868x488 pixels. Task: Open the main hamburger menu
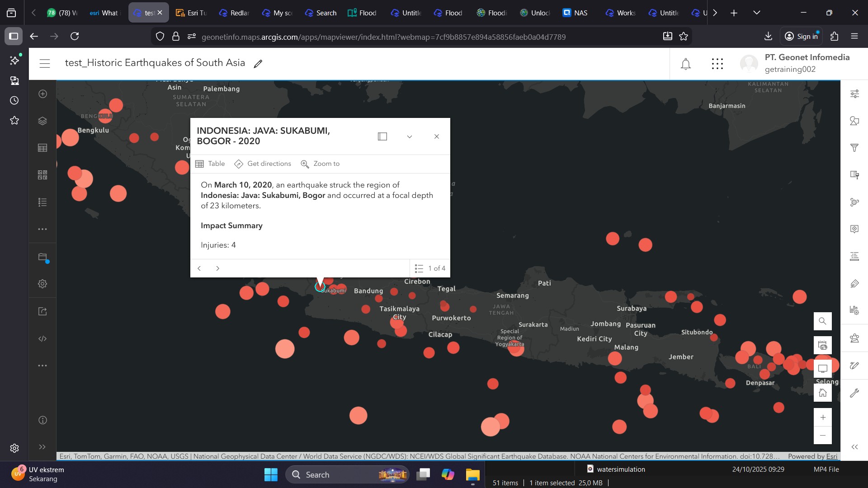(45, 64)
